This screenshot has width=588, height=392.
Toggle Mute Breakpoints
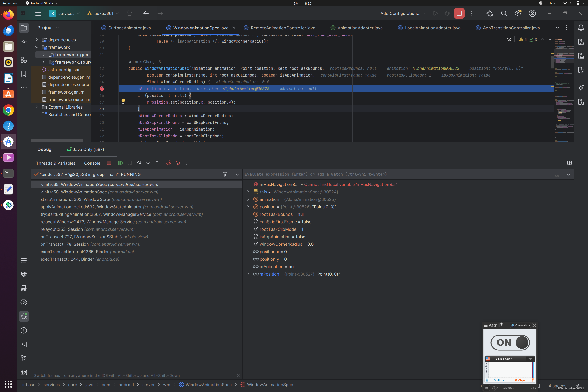coord(178,163)
